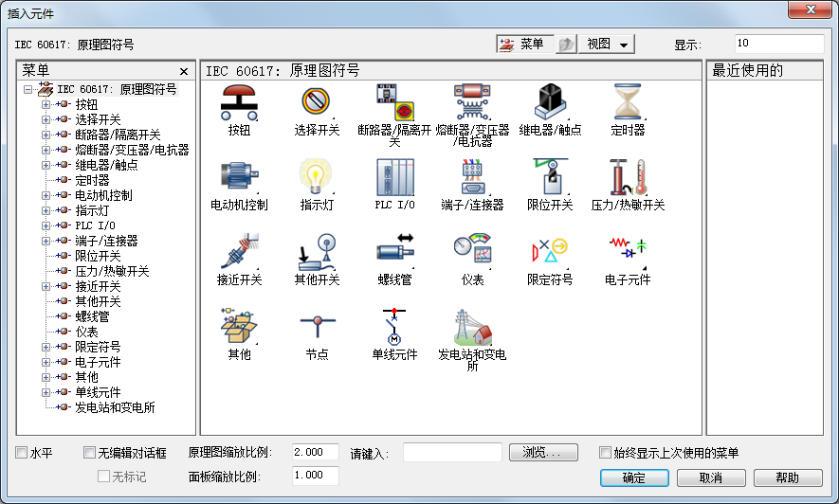Click the 浏览... browse button
839x504 pixels.
(543, 452)
